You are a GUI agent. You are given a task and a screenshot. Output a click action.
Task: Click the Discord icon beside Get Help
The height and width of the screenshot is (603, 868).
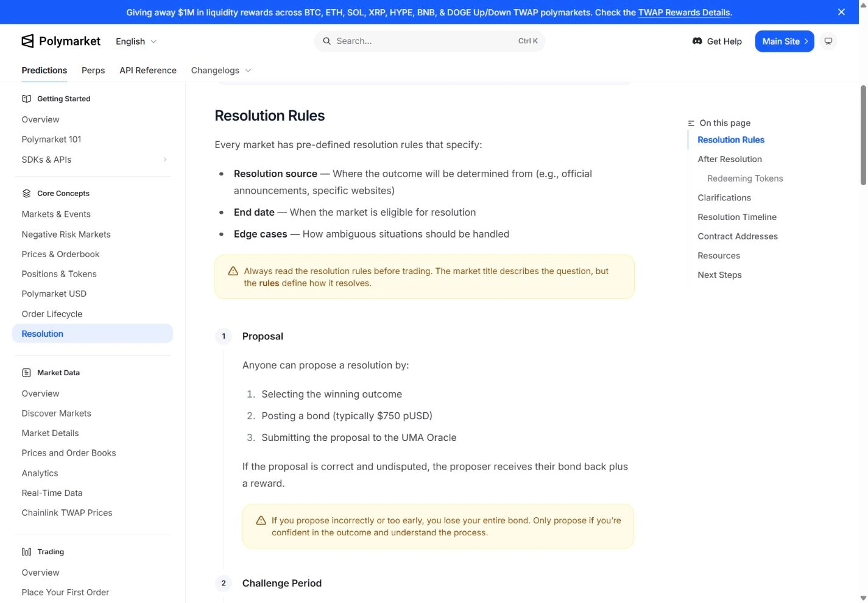click(x=697, y=41)
